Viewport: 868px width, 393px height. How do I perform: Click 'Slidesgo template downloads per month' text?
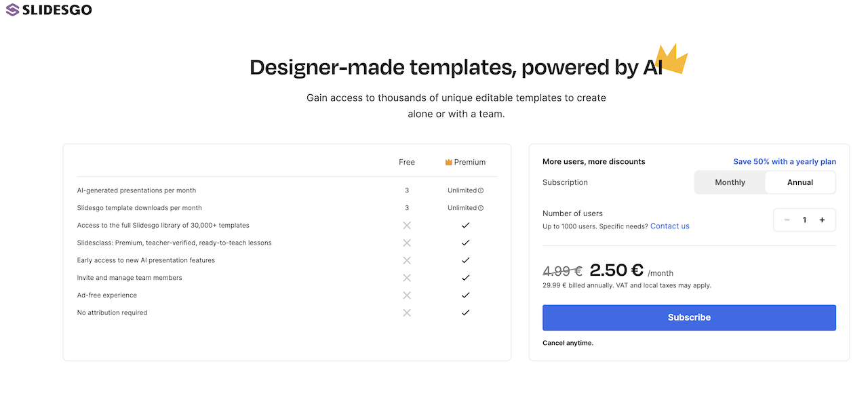pyautogui.click(x=140, y=208)
